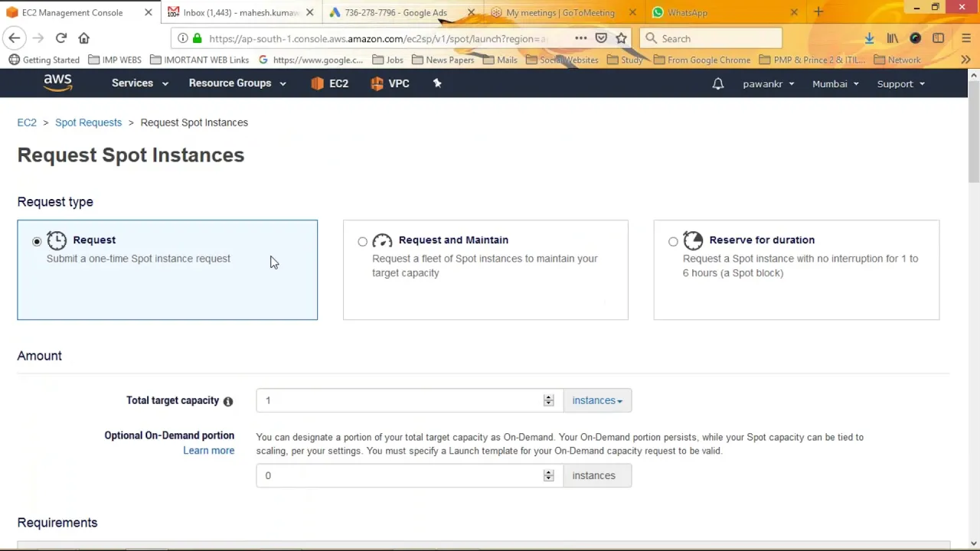Bookmark this page with star icon
980x551 pixels.
point(621,38)
